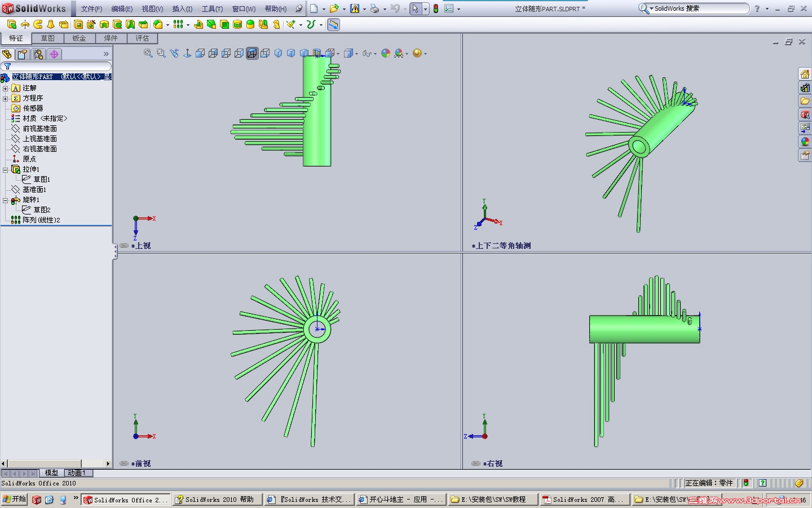The height and width of the screenshot is (508, 812).
Task: Click the Fillet feature icon
Action: pyautogui.click(x=158, y=24)
